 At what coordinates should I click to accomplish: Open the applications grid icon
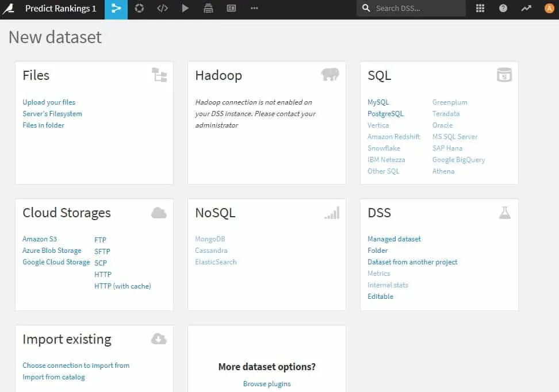coord(480,8)
